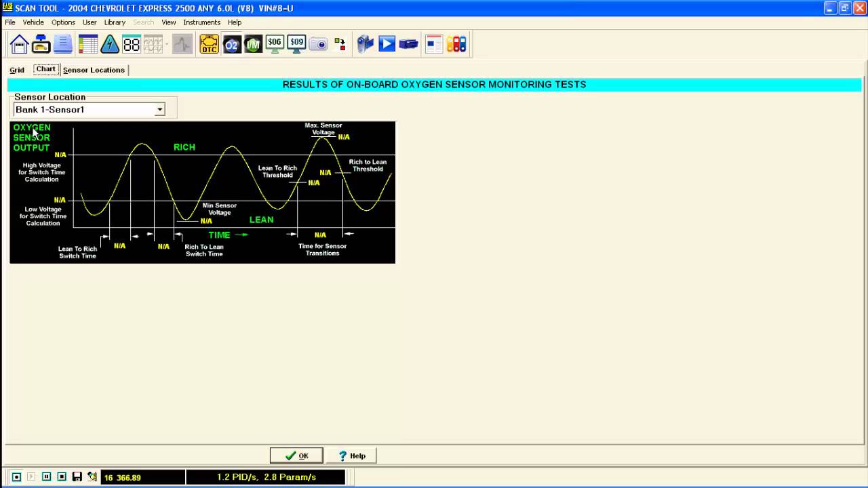This screenshot has height=488, width=868.
Task: Click the Bank 1-Sensor1 combo box field
Action: pos(89,110)
